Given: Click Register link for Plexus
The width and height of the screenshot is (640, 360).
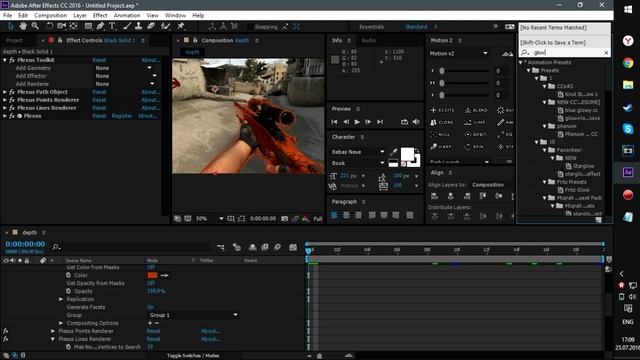Looking at the screenshot, I should point(122,116).
